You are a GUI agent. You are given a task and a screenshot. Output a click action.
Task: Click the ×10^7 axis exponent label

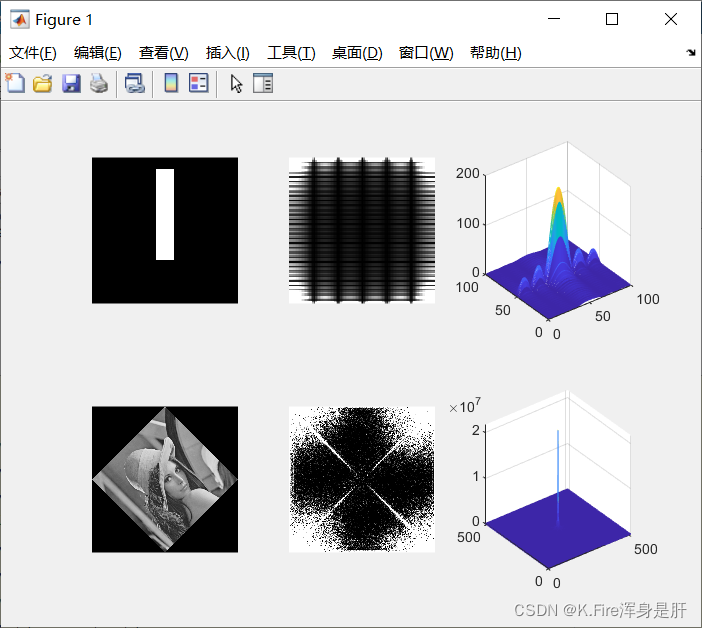[465, 406]
